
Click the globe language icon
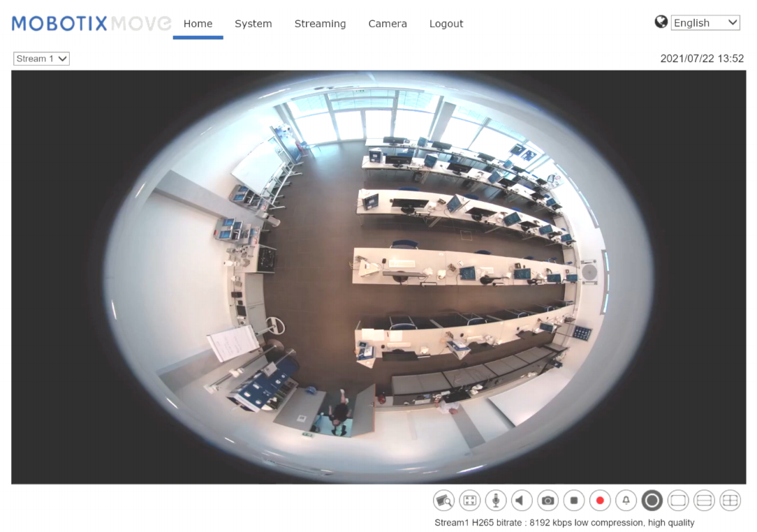point(661,22)
